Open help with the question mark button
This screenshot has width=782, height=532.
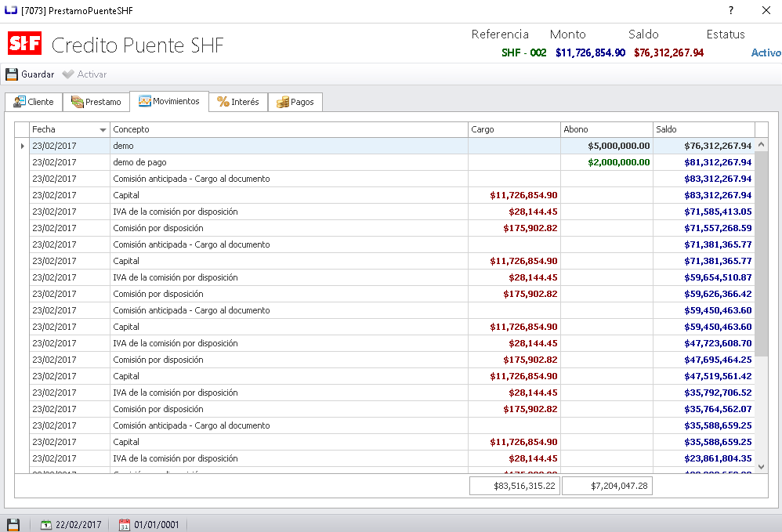coord(730,10)
